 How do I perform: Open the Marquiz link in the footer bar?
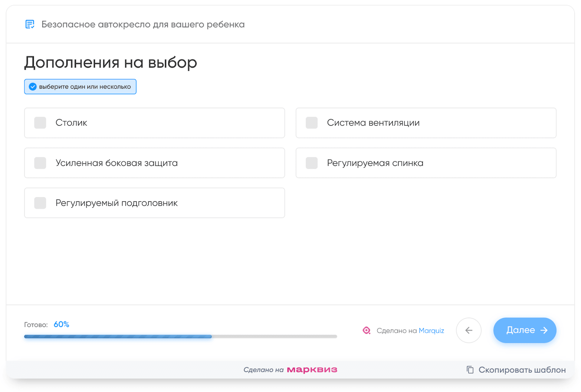pyautogui.click(x=432, y=330)
